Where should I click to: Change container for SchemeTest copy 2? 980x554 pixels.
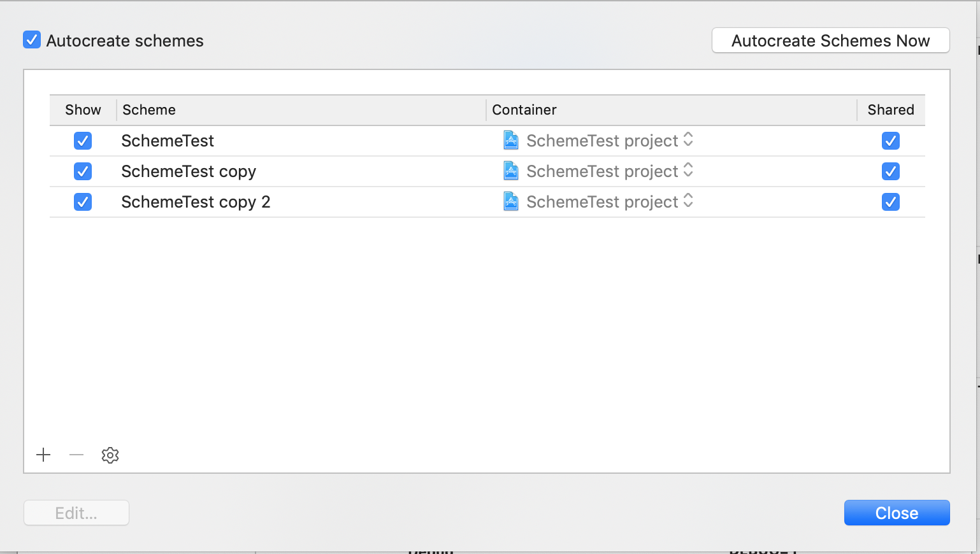[688, 201]
